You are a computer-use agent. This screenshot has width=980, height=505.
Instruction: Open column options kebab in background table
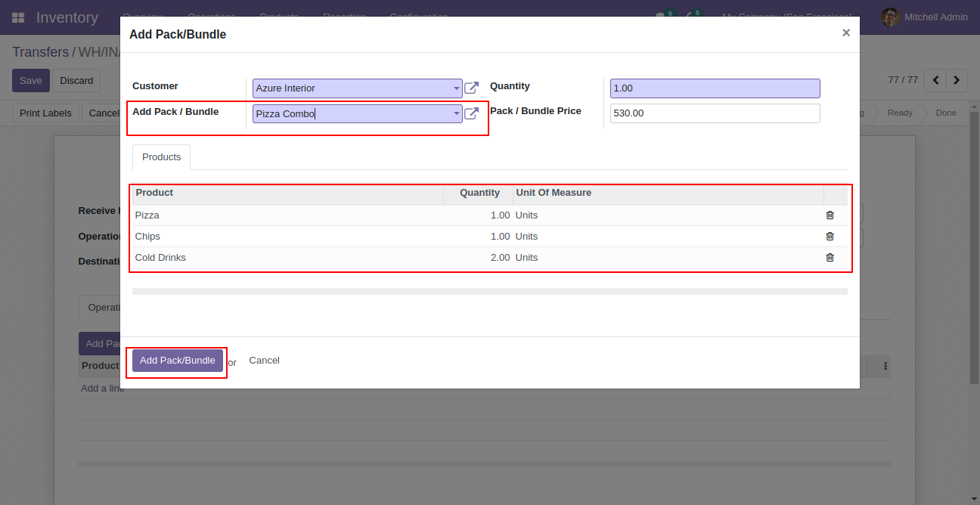(885, 366)
